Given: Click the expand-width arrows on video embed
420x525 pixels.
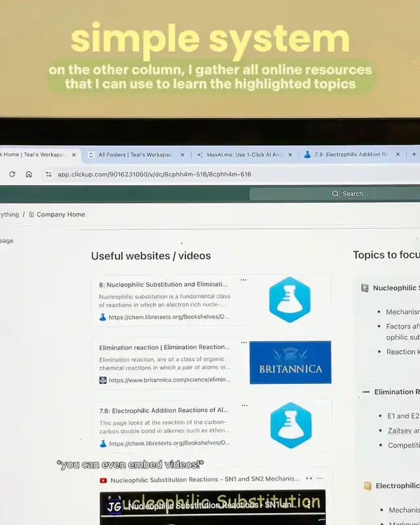Looking at the screenshot, I should [x=310, y=479].
